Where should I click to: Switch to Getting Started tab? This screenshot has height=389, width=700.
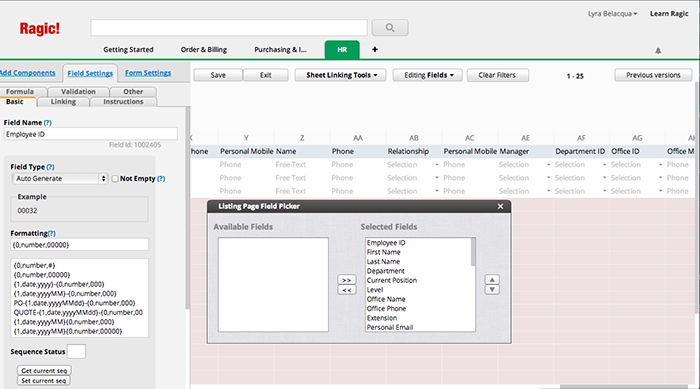click(129, 50)
